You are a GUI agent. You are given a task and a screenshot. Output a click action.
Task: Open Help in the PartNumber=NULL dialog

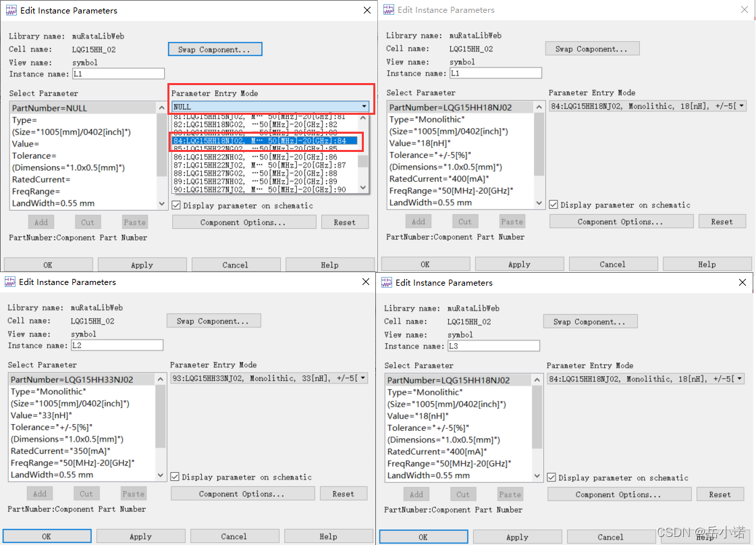point(330,265)
